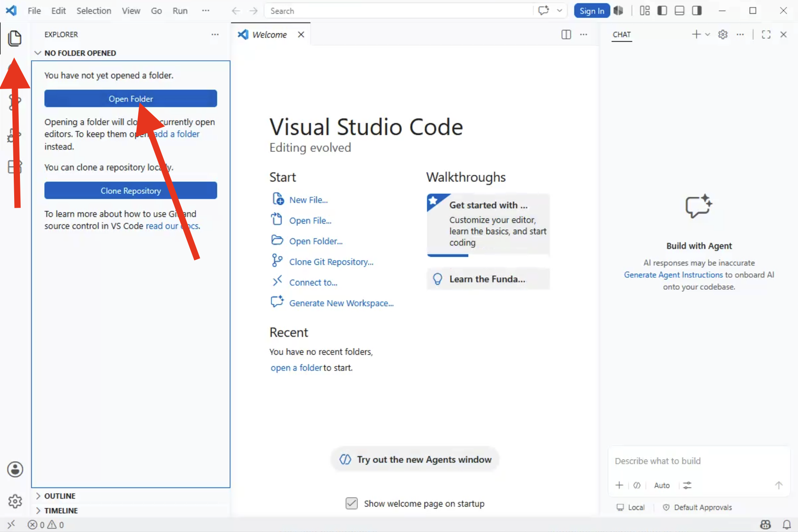The image size is (798, 532).
Task: Open chat settings gear icon
Action: [723, 35]
